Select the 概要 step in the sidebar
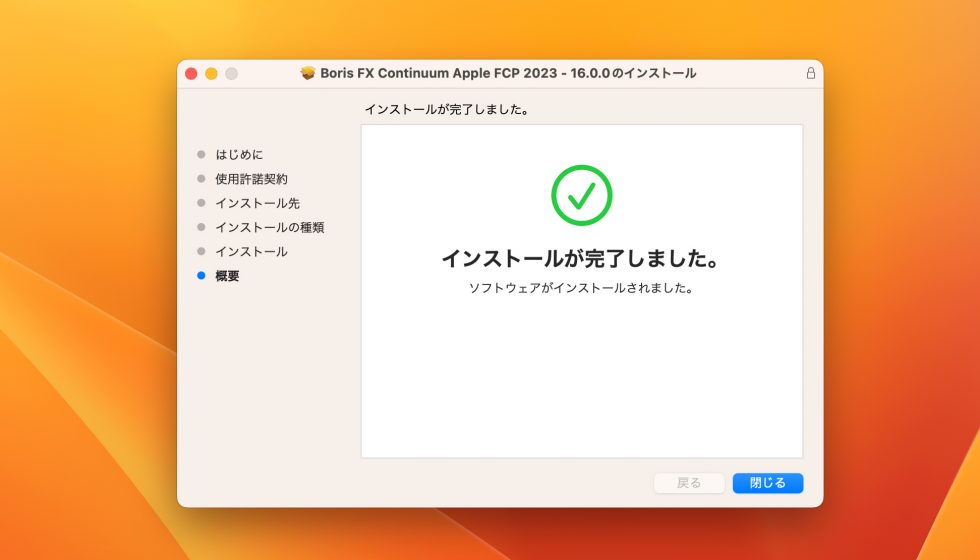This screenshot has height=560, width=980. (227, 276)
